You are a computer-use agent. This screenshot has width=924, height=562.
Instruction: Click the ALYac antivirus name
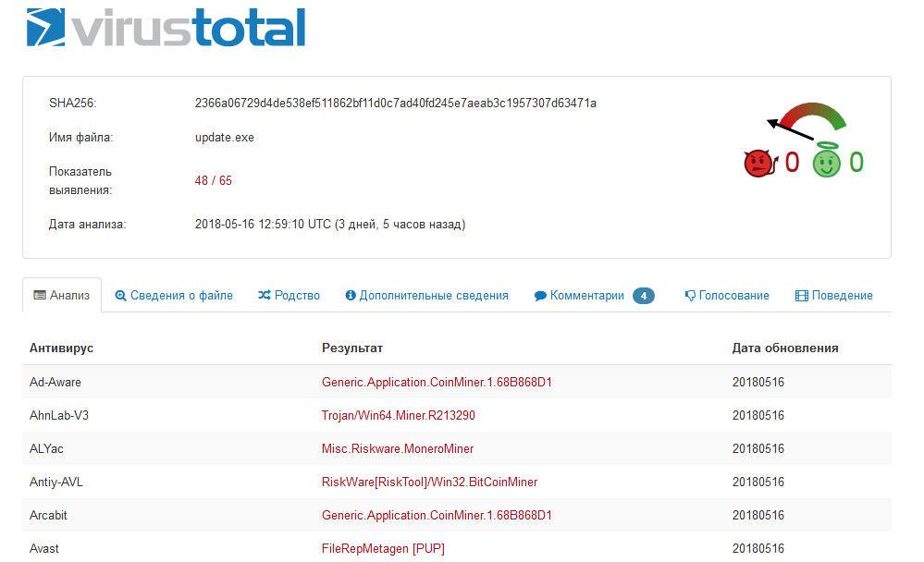[x=46, y=449]
